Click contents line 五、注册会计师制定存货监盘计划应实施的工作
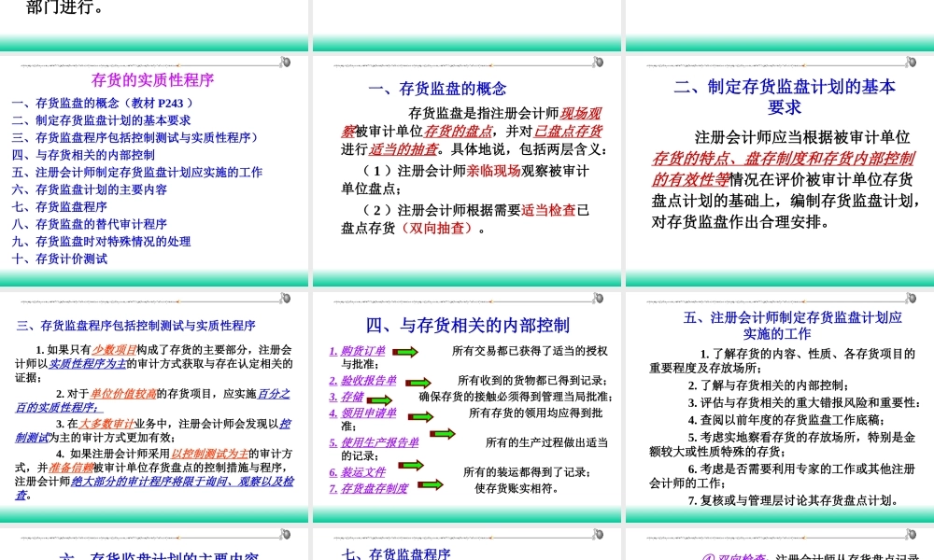Image resolution: width=934 pixels, height=560 pixels. [x=137, y=172]
